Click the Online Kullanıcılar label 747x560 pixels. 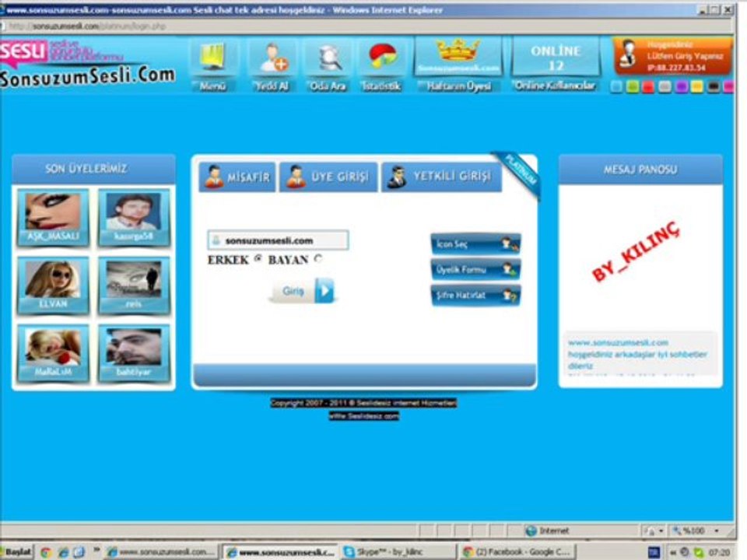pyautogui.click(x=555, y=86)
